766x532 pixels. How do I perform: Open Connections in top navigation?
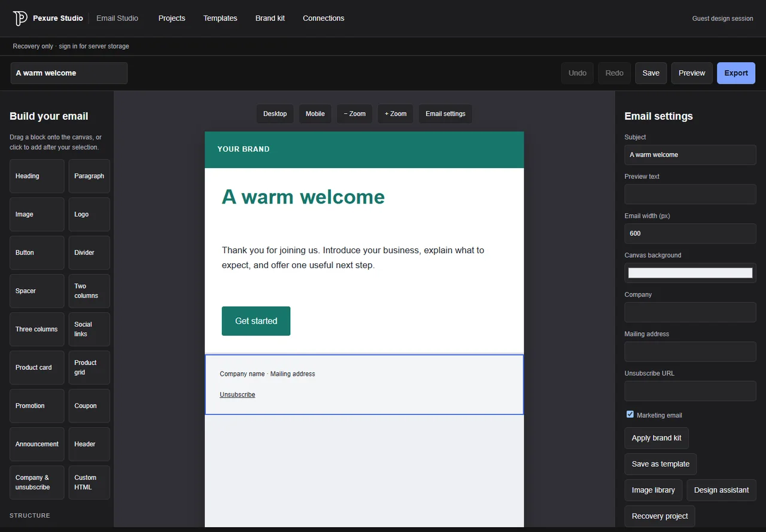pos(323,19)
